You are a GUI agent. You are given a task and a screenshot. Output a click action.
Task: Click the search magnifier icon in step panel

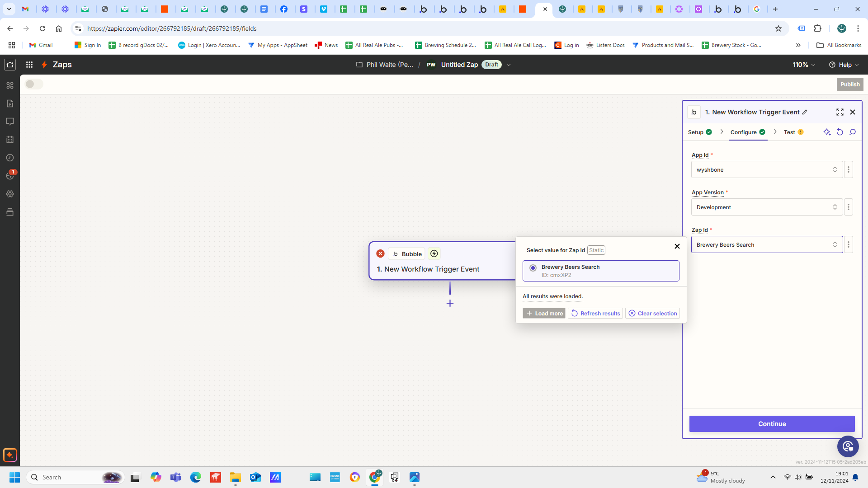(x=853, y=132)
